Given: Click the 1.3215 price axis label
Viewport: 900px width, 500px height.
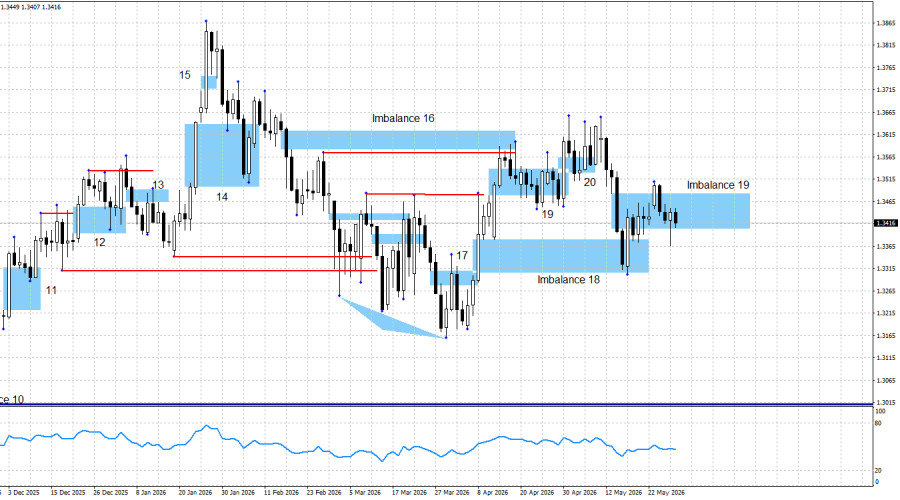Looking at the screenshot, I should 886,313.
